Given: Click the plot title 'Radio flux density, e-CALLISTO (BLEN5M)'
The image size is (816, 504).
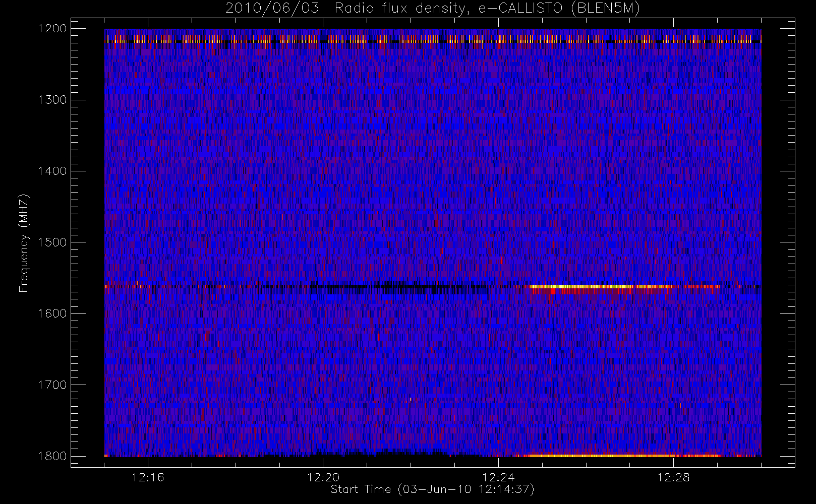Looking at the screenshot, I should pyautogui.click(x=487, y=8).
